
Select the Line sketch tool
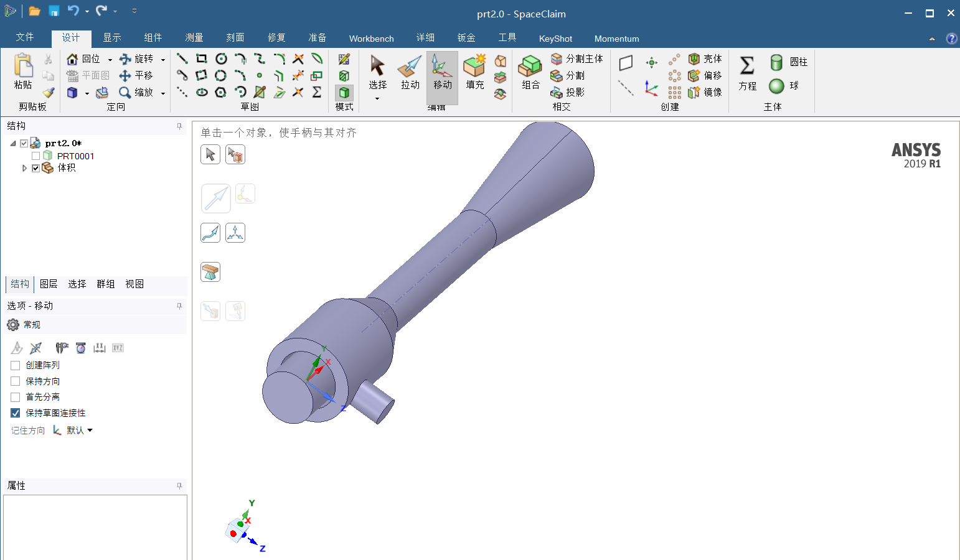pyautogui.click(x=182, y=58)
